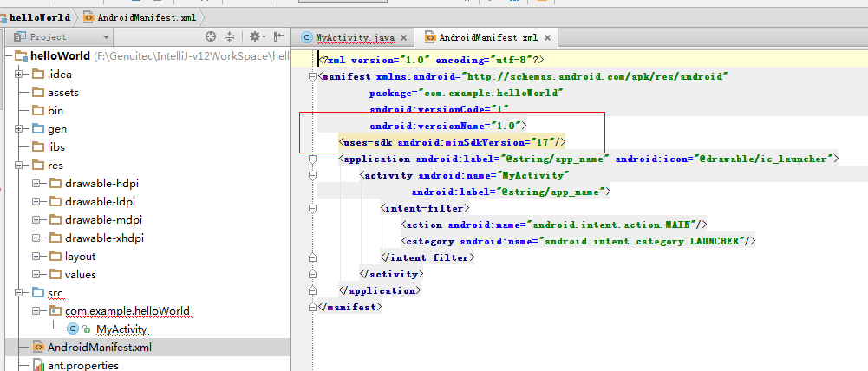Close the MyActivity.java tab
Screen dimensions: 868x371
pos(403,38)
